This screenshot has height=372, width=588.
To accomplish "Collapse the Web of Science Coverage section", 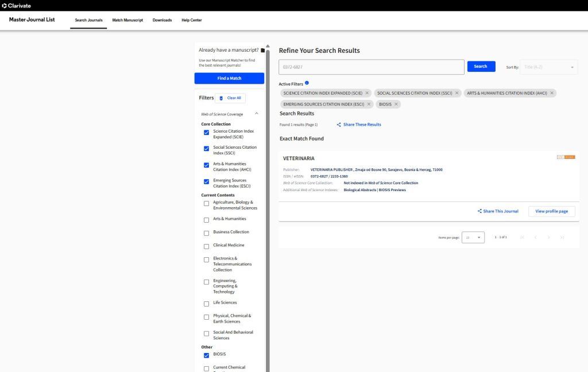I will coord(257,114).
